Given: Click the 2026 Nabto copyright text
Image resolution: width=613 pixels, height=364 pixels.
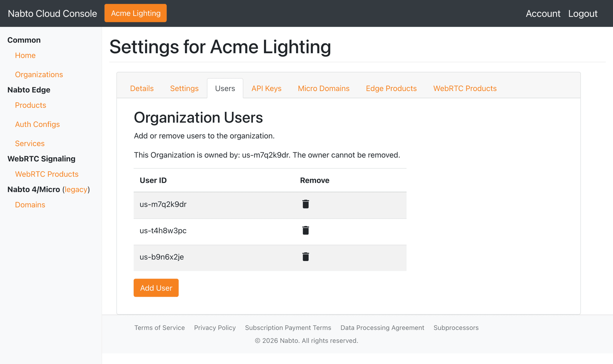Looking at the screenshot, I should 306,341.
